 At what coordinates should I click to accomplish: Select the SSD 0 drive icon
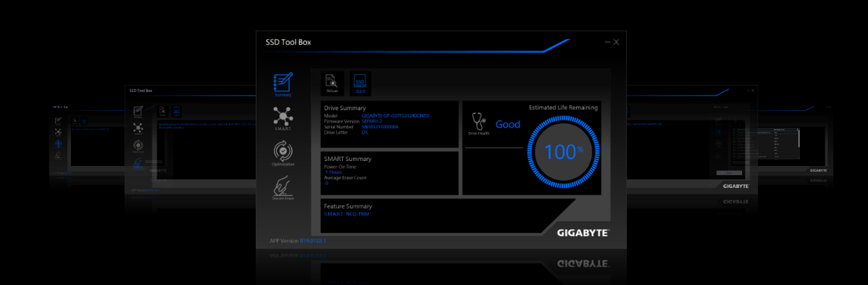tap(360, 83)
